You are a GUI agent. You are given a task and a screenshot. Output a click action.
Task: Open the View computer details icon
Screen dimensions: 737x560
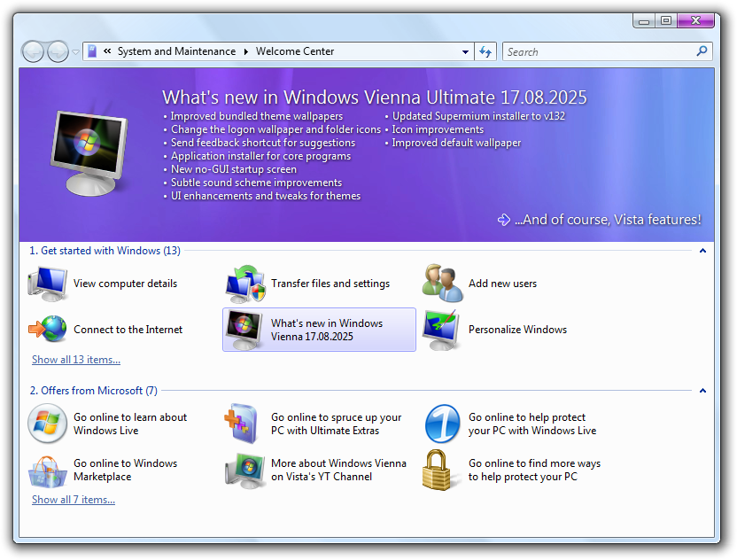point(48,284)
